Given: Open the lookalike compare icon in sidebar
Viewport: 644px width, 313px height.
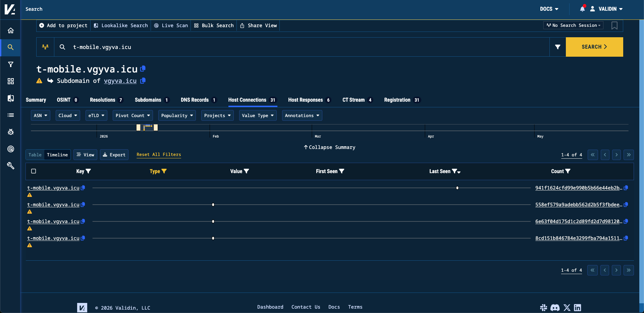Looking at the screenshot, I should tap(11, 98).
